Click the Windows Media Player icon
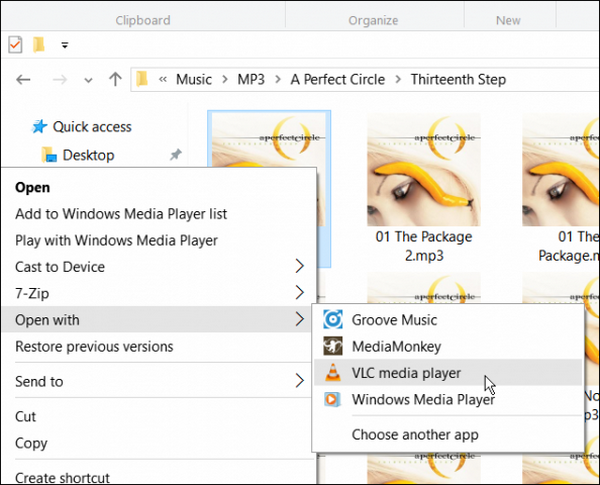Screen dimensions: 600x485 (332, 400)
